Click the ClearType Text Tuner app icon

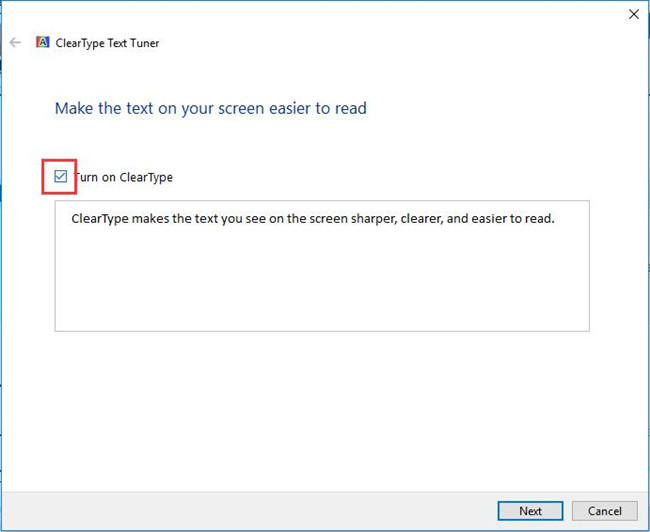click(x=43, y=42)
